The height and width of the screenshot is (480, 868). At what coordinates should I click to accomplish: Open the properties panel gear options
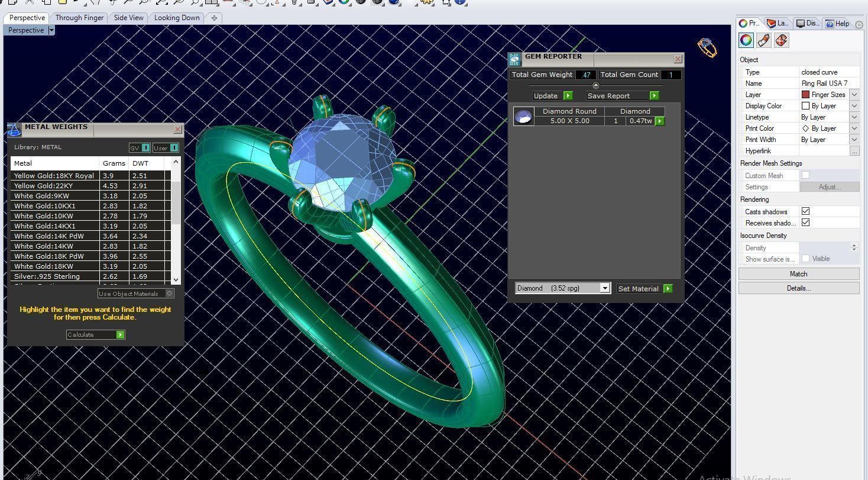coord(859,24)
